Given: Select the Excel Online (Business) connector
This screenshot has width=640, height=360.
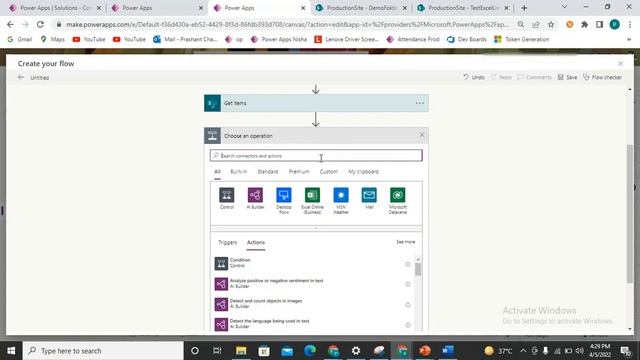Looking at the screenshot, I should [312, 195].
